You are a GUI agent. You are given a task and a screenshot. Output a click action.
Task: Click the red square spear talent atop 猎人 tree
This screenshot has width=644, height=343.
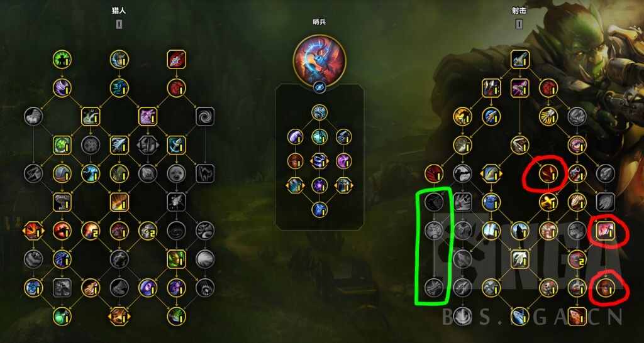pos(177,60)
